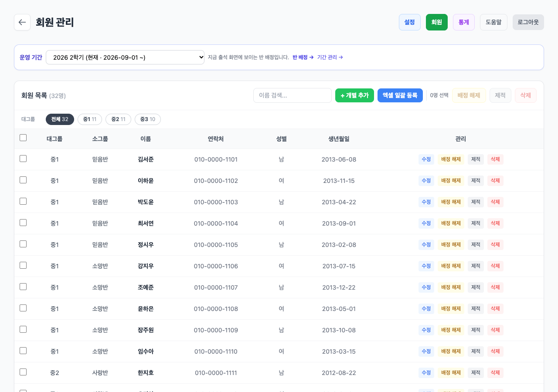Click 제적 for 김서준
This screenshot has height=392, width=558.
coord(476,159)
